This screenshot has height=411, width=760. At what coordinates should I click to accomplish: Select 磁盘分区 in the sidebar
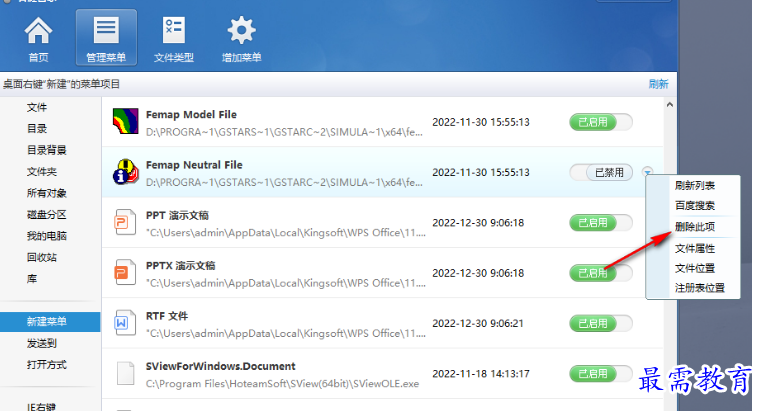(x=47, y=215)
